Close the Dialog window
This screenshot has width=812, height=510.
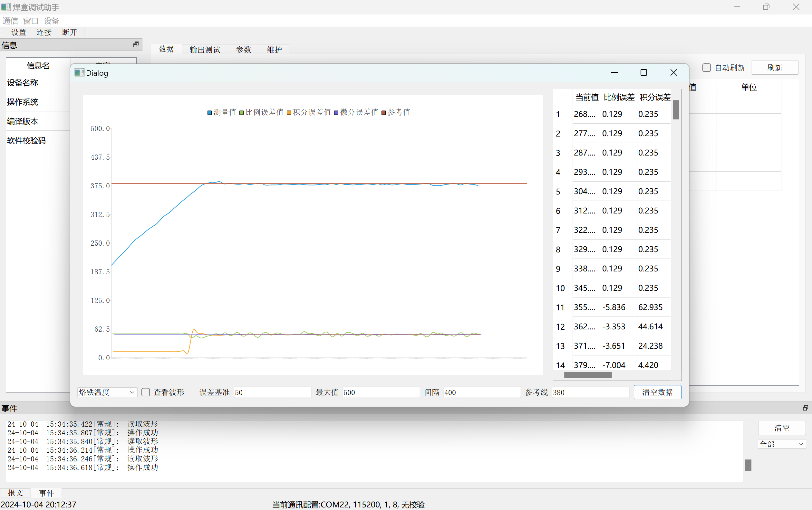(673, 73)
